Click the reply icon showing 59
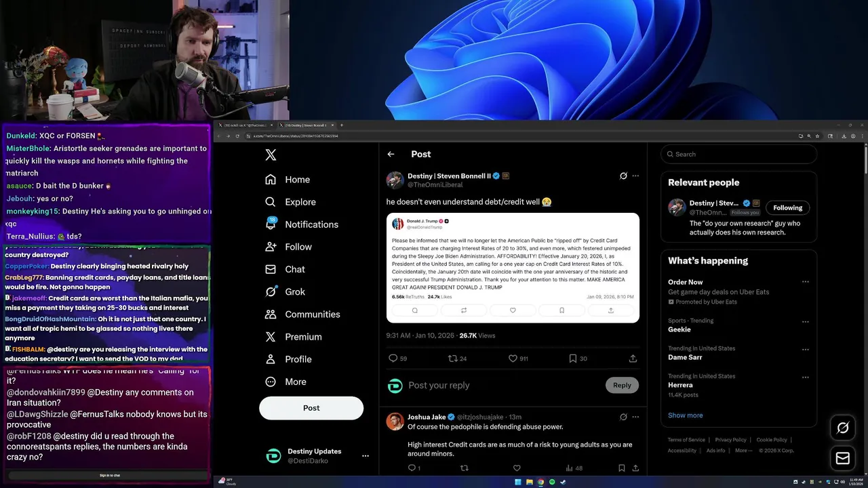868x488 pixels. click(393, 359)
